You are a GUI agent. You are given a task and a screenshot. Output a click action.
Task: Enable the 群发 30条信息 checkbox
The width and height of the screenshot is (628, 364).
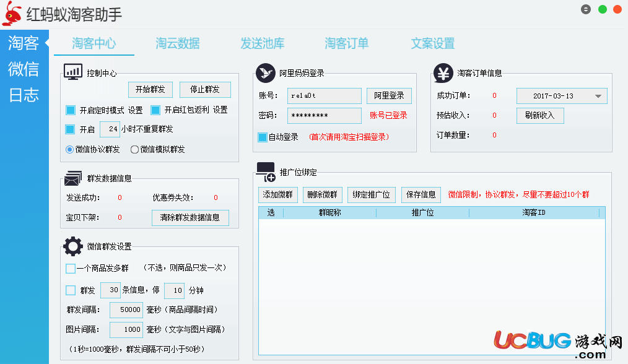71,290
